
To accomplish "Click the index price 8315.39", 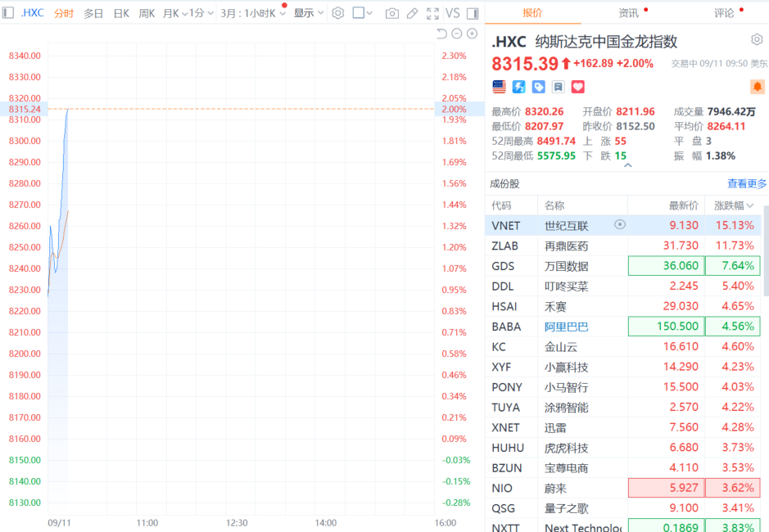I will pyautogui.click(x=525, y=64).
